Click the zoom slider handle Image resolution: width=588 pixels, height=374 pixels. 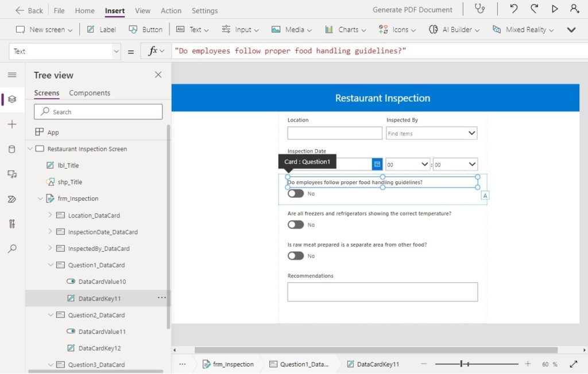point(462,364)
